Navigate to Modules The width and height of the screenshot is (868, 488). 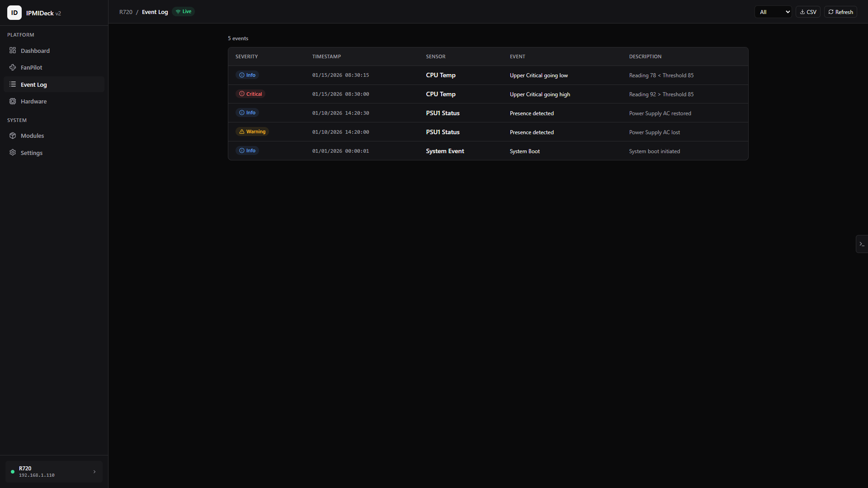[54, 136]
